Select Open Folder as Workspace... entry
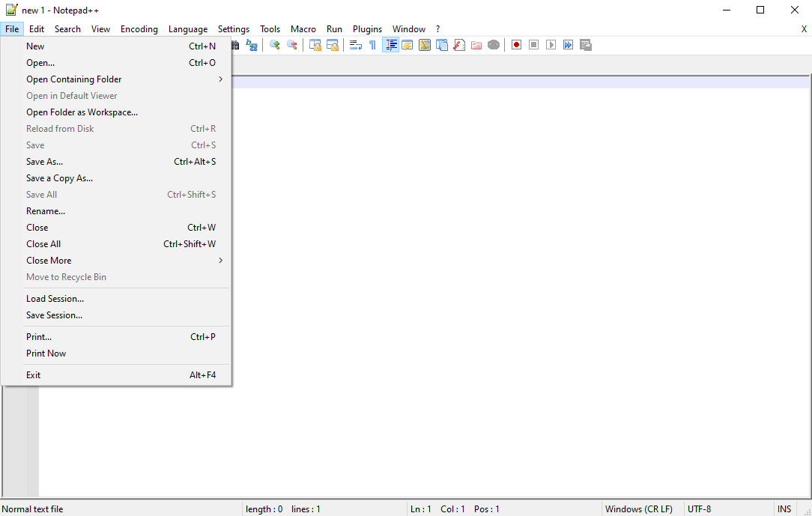Screen dimensions: 812x516 (116, 112)
